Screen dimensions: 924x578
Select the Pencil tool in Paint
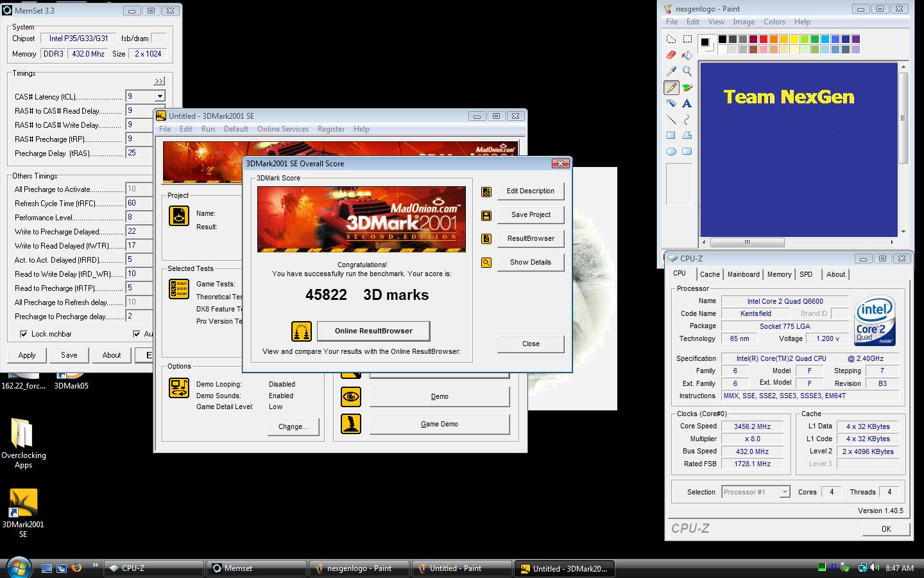pyautogui.click(x=671, y=87)
